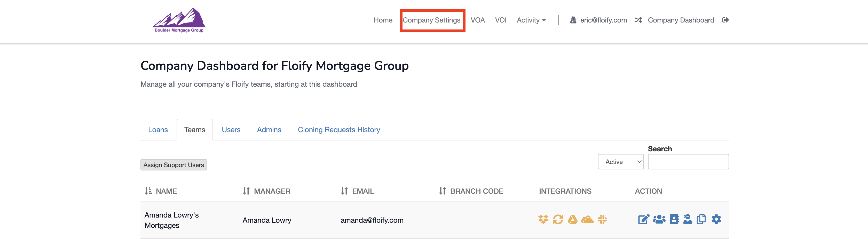Click the Search input field
868x239 pixels.
(x=688, y=162)
